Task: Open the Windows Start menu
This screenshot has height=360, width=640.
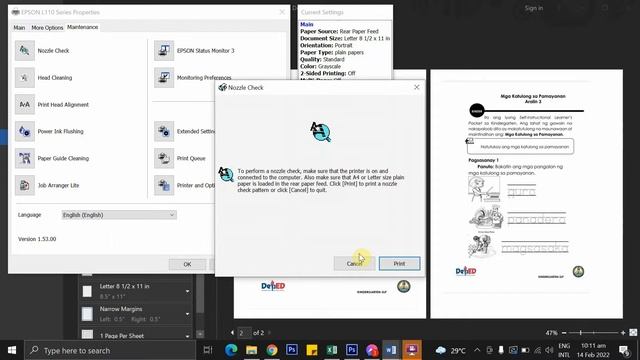Action: (x=12, y=350)
